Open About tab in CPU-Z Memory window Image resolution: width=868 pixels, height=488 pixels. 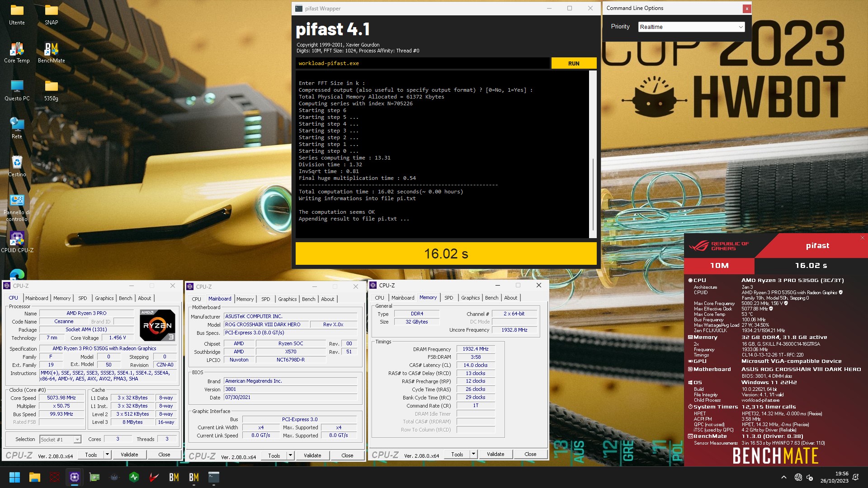510,298
